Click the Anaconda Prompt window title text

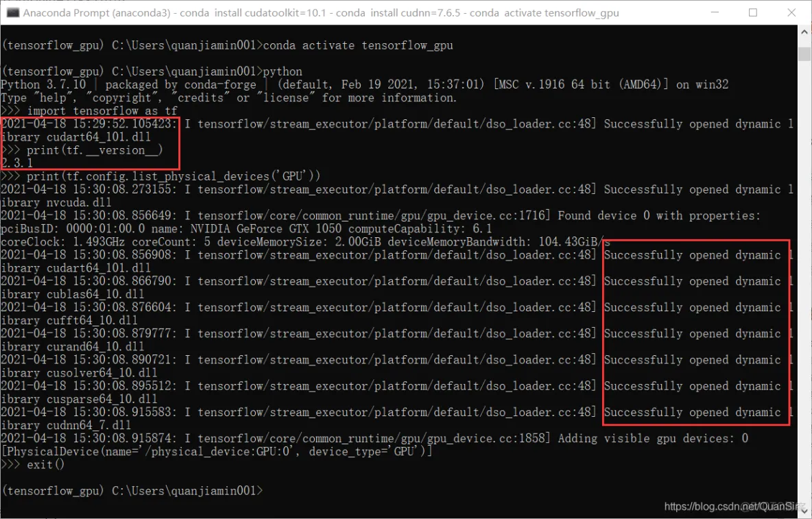tap(321, 12)
